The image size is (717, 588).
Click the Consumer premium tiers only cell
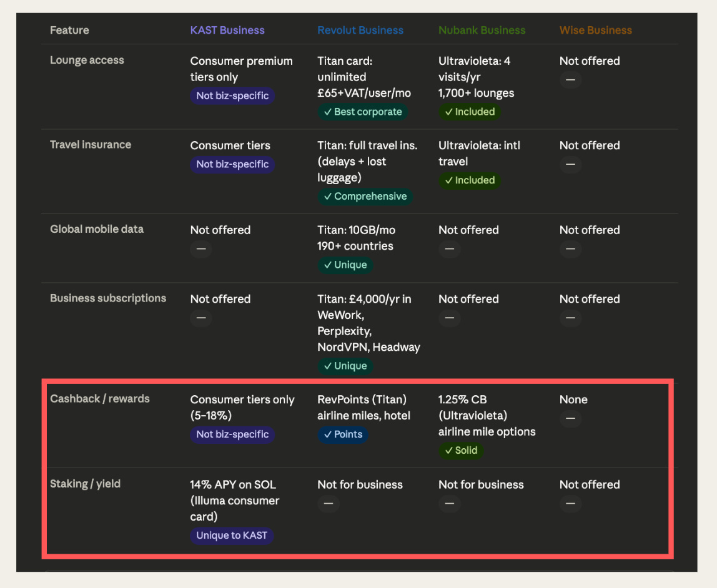pos(242,69)
